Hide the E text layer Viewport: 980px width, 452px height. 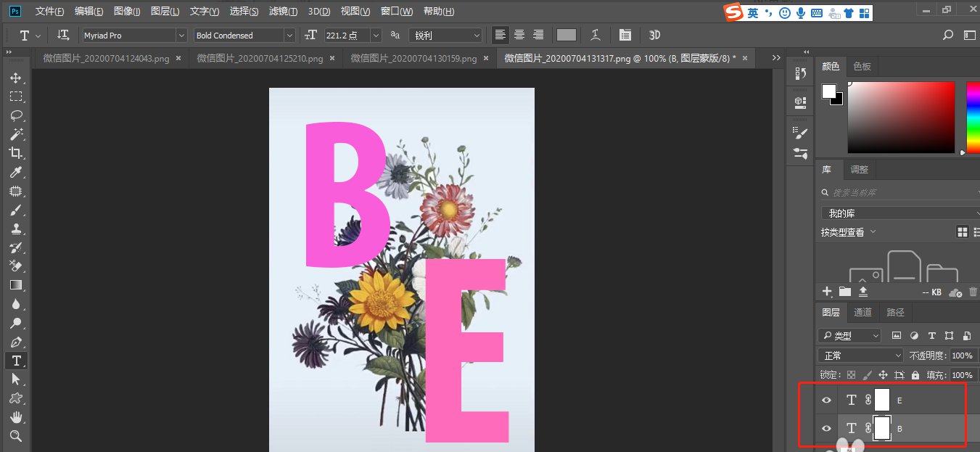(826, 399)
